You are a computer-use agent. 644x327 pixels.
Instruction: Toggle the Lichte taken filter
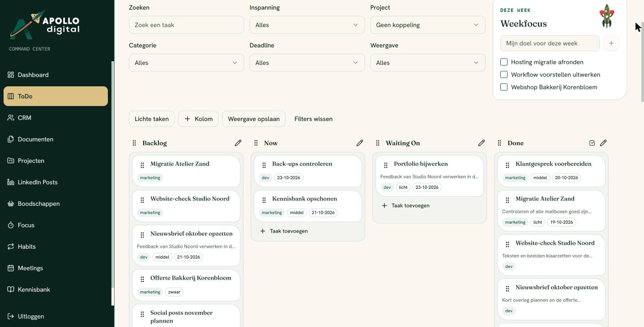pos(152,119)
